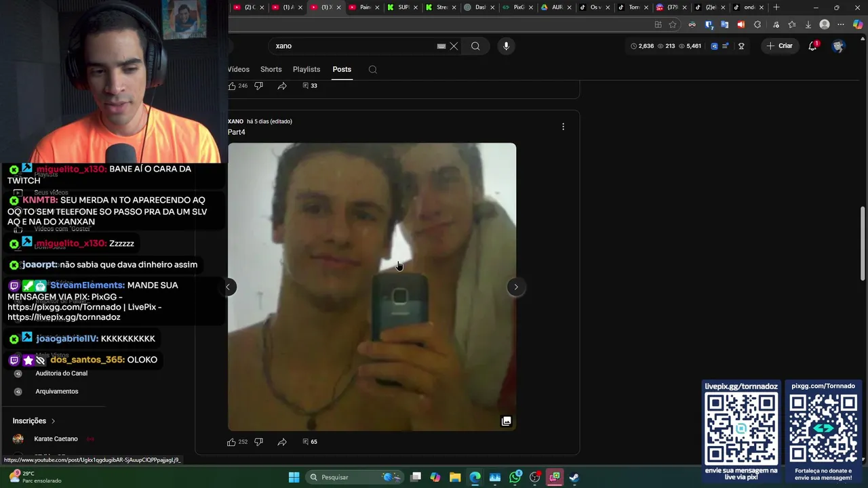Click the trophy icon near Criar
Screen dimensions: 868x488
(741, 46)
